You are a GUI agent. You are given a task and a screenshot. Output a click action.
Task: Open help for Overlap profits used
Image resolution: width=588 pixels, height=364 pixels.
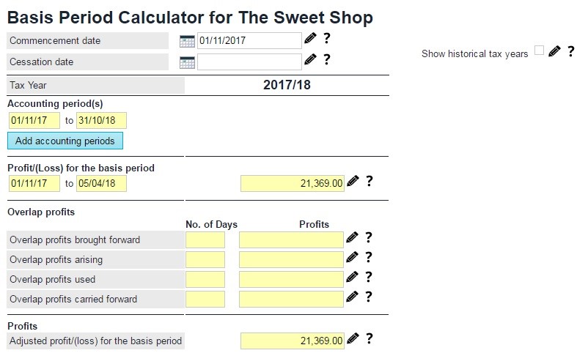(369, 277)
